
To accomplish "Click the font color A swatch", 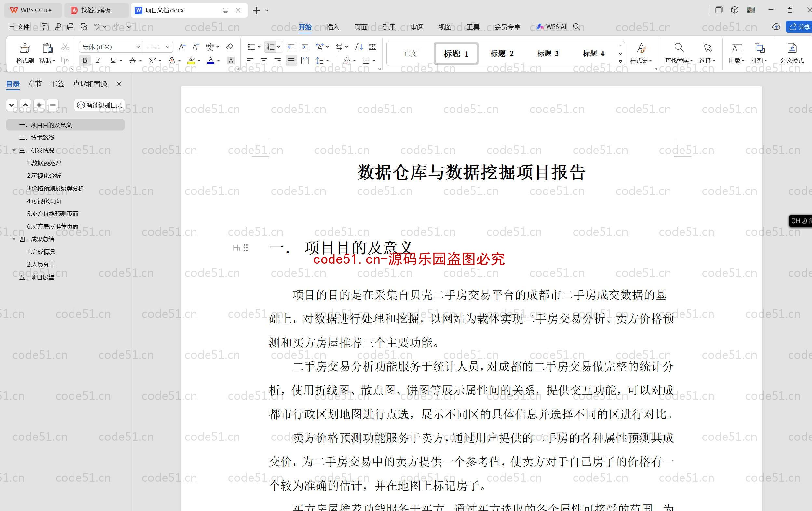I will click(211, 60).
